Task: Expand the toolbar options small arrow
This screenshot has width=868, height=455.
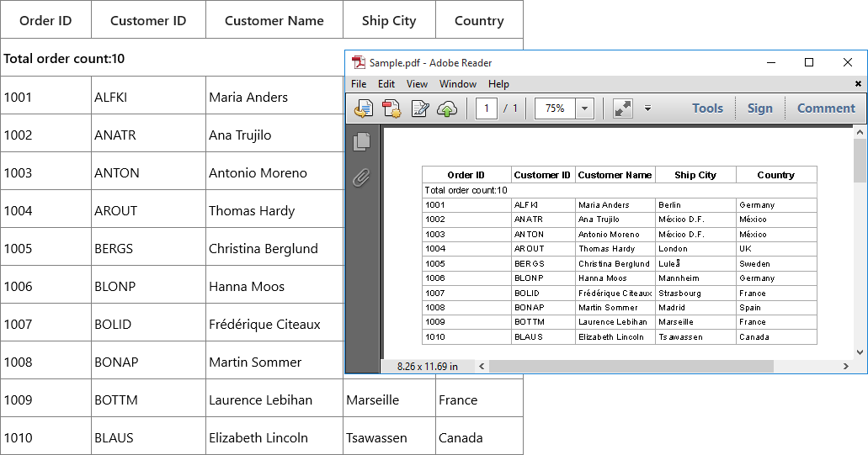Action: [x=647, y=108]
